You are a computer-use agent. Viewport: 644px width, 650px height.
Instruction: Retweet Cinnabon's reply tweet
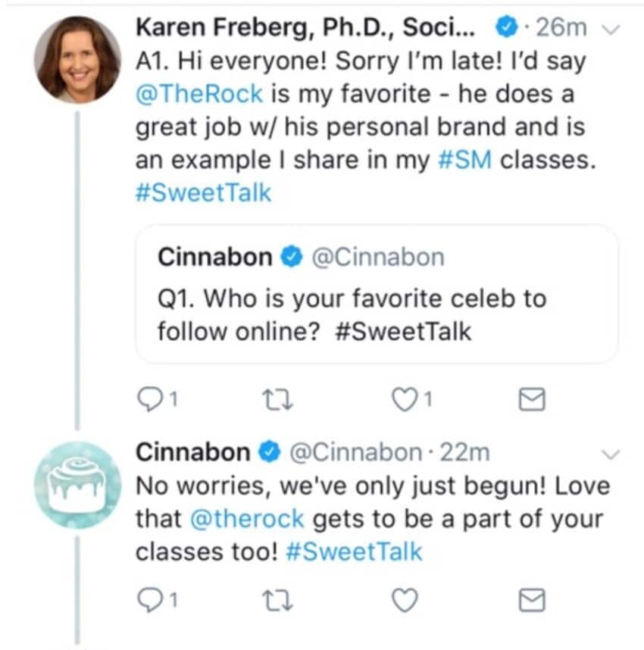click(278, 601)
